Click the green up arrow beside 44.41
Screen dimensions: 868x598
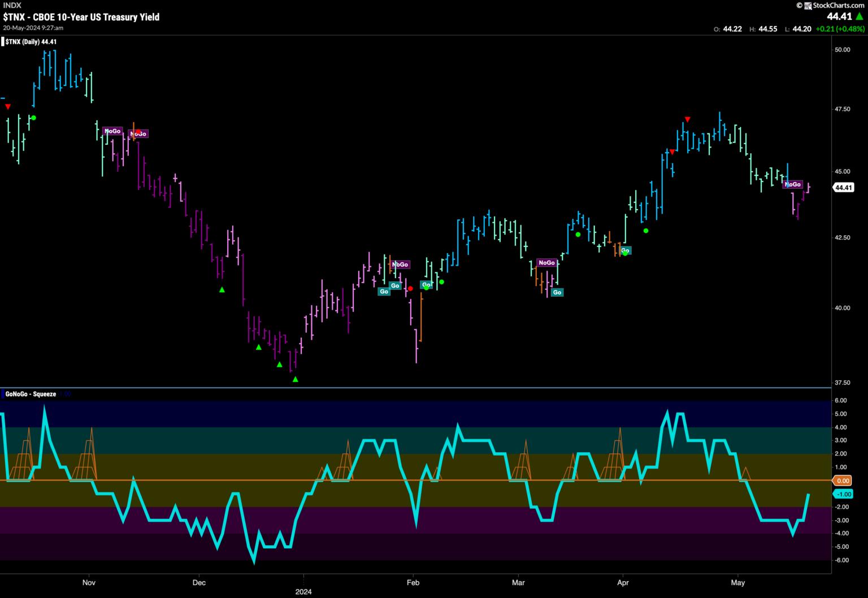tap(859, 16)
